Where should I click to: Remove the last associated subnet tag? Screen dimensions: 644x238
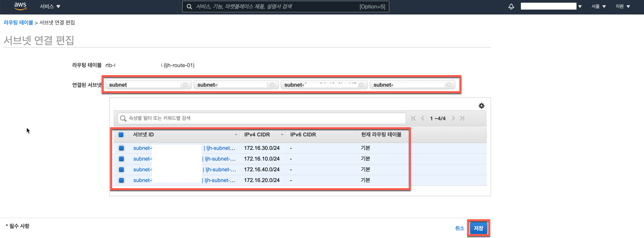point(449,85)
